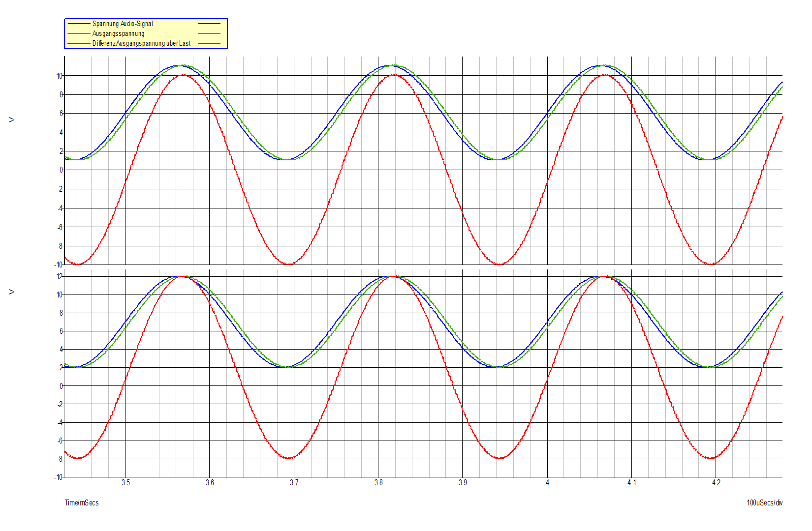Select the 'Ausgangsspannung' legend label
The width and height of the screenshot is (812, 531).
118,33
